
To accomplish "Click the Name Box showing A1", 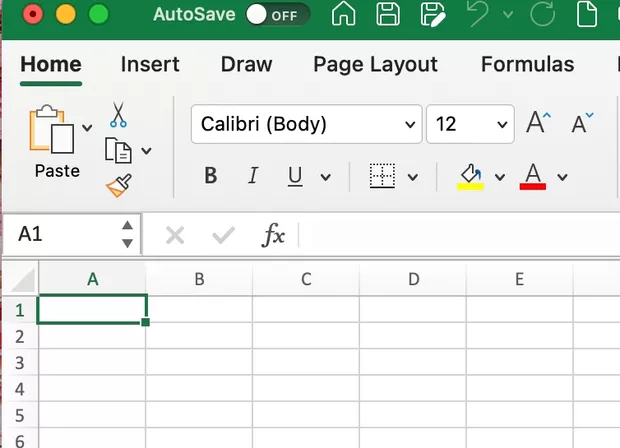I will (x=60, y=234).
